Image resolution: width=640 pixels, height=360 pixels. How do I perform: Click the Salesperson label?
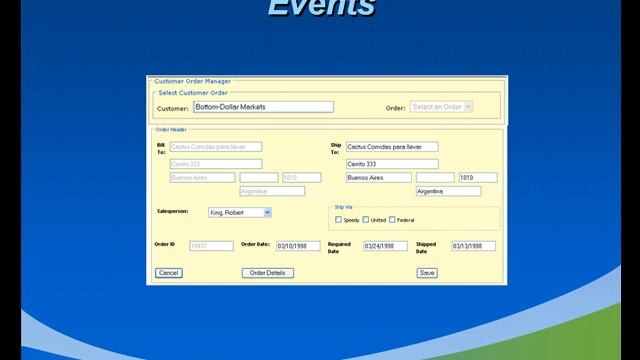(173, 211)
